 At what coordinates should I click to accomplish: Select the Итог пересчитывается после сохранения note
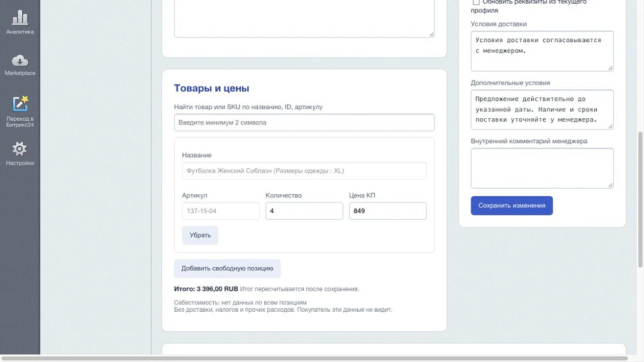pos(299,289)
